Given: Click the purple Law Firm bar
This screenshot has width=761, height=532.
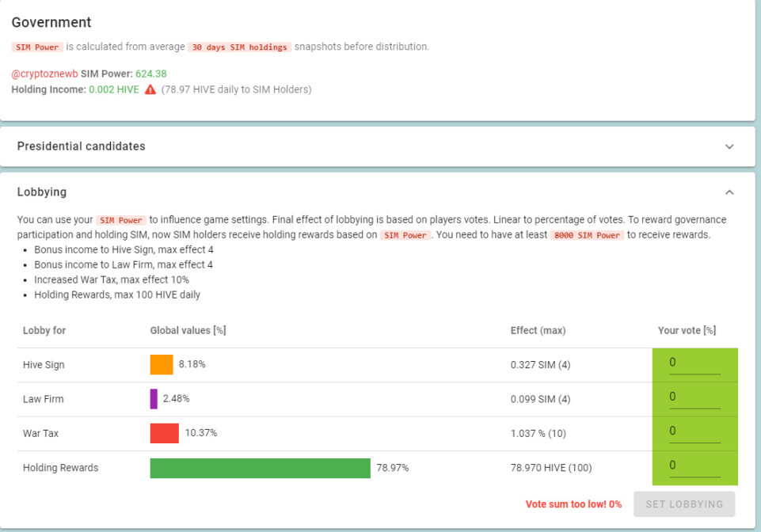Looking at the screenshot, I should (154, 399).
